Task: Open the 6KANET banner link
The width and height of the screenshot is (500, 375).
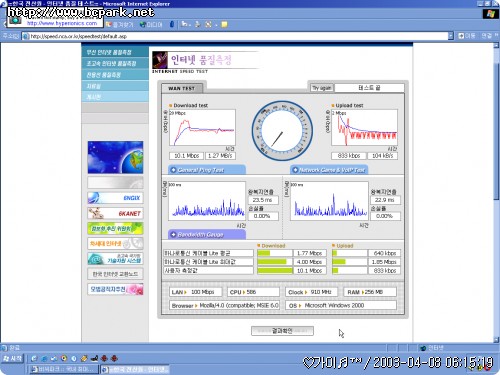Action: pos(115,213)
